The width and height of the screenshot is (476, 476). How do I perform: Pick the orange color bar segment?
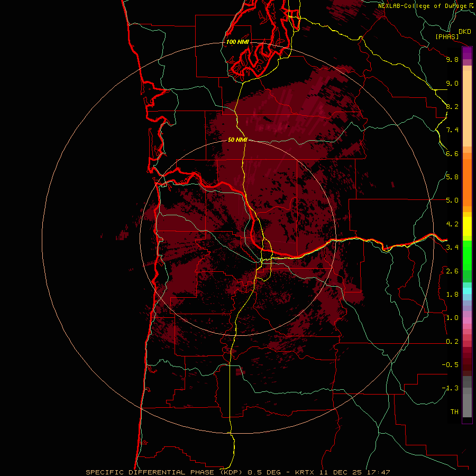[467, 182]
